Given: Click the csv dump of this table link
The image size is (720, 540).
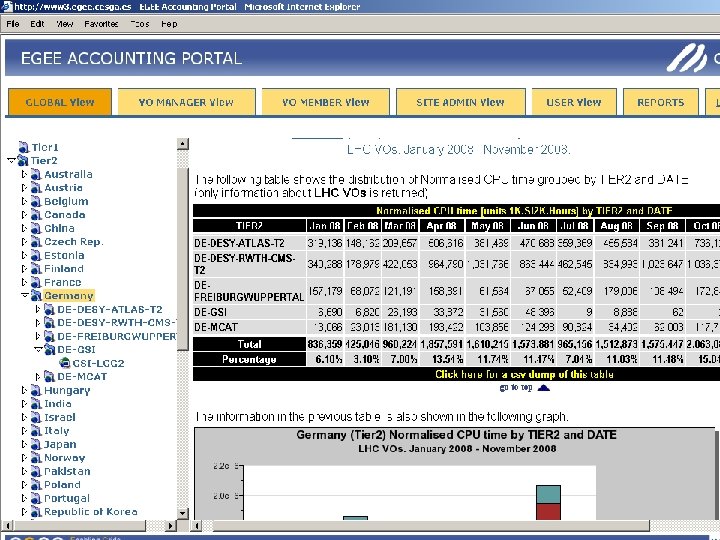Looking at the screenshot, I should [524, 374].
